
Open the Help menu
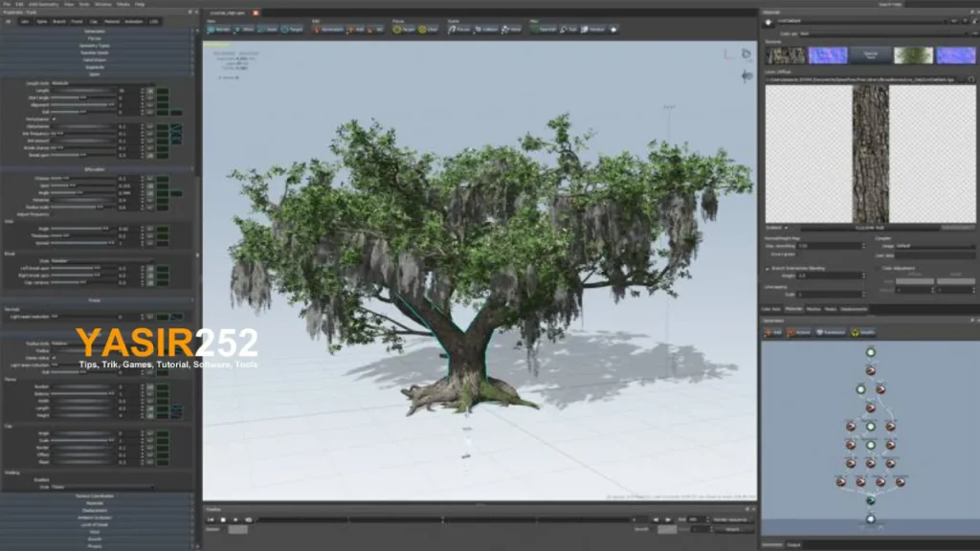coord(140,4)
